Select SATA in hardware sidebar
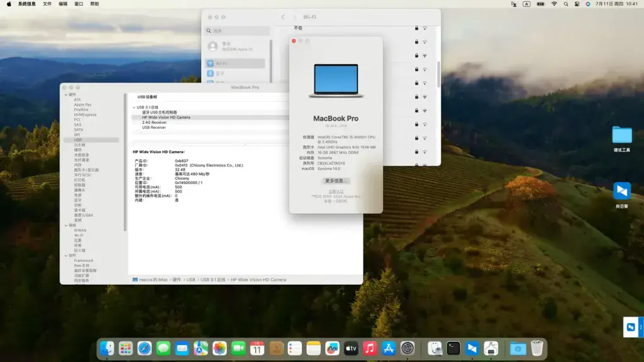644x362 pixels. [78, 129]
